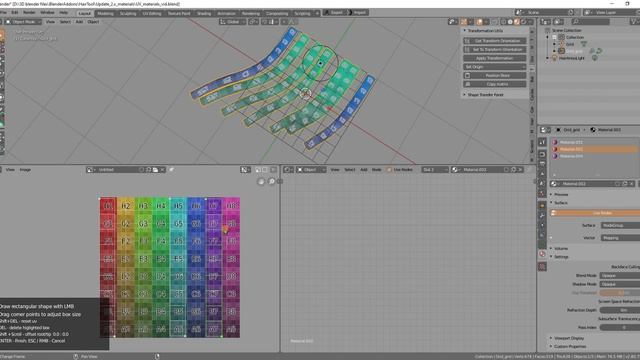Open the View Layer selector field
Screen dimensions: 640x360
click(612, 13)
